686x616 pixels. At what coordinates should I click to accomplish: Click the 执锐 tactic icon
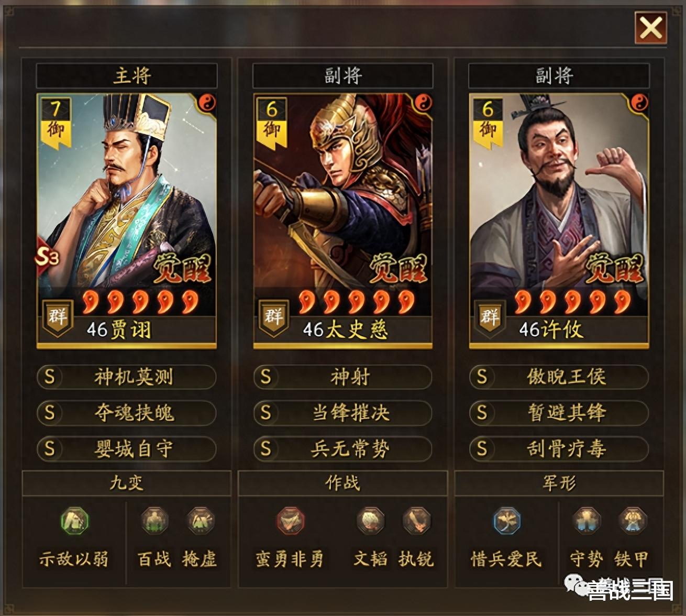pyautogui.click(x=416, y=521)
